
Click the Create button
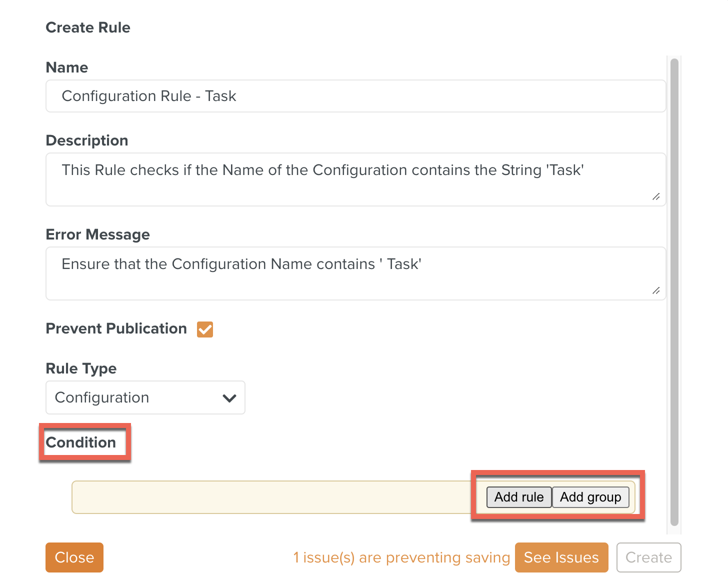point(648,557)
